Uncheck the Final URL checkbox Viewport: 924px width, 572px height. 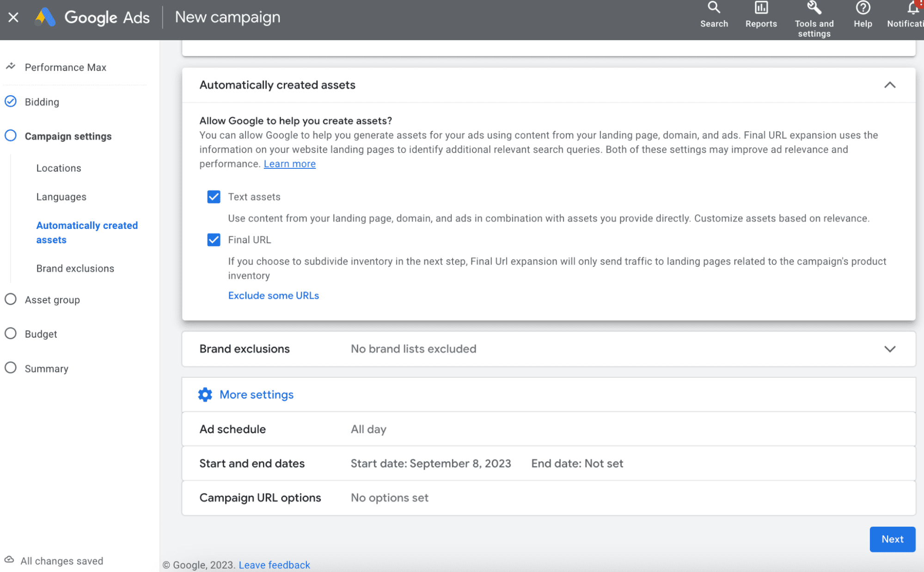point(214,240)
